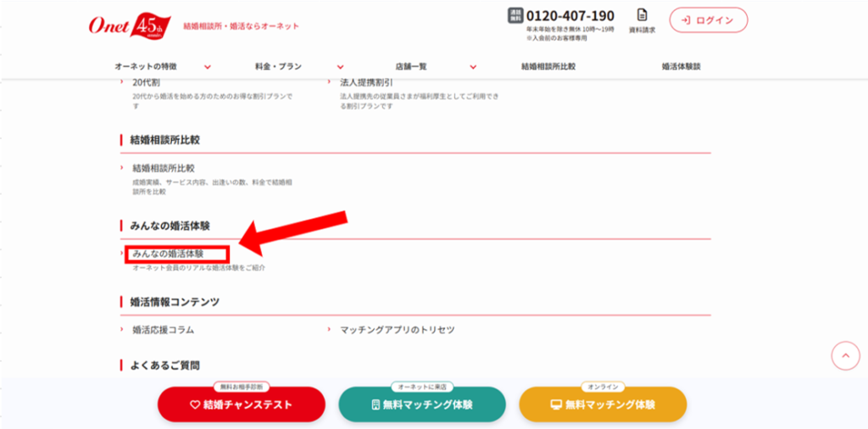Open the オーネットの特徴 menu item
The image size is (868, 429).
click(x=146, y=66)
